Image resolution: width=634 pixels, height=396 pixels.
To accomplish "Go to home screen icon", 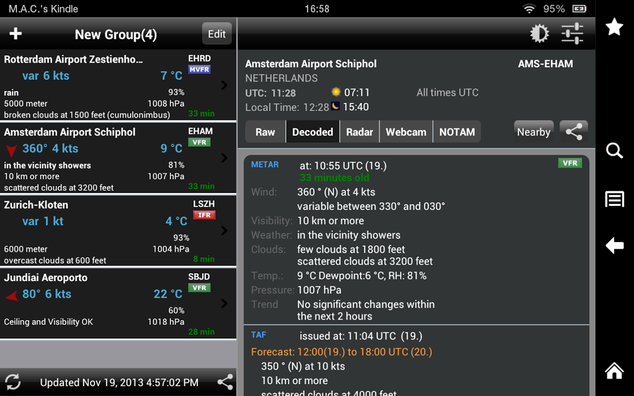I will click(614, 371).
